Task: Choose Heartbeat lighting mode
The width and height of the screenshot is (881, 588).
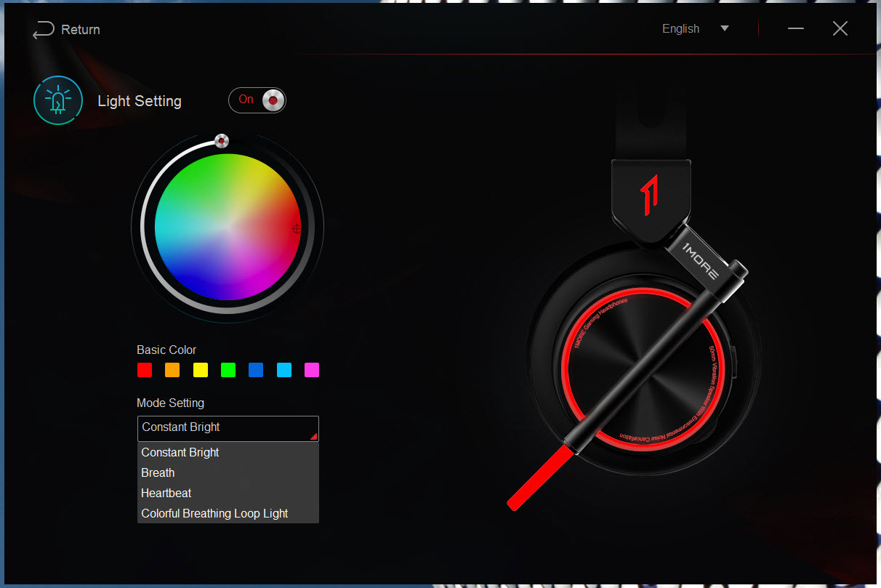Action: (x=228, y=493)
